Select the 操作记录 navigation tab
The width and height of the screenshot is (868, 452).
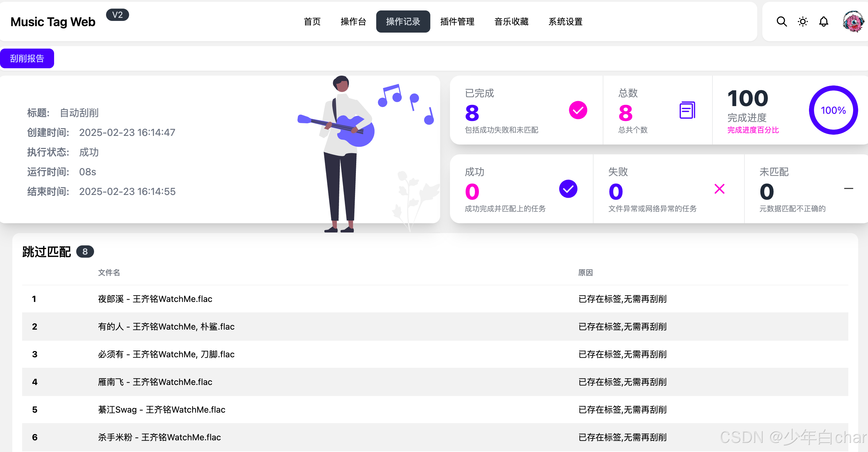[x=403, y=22]
